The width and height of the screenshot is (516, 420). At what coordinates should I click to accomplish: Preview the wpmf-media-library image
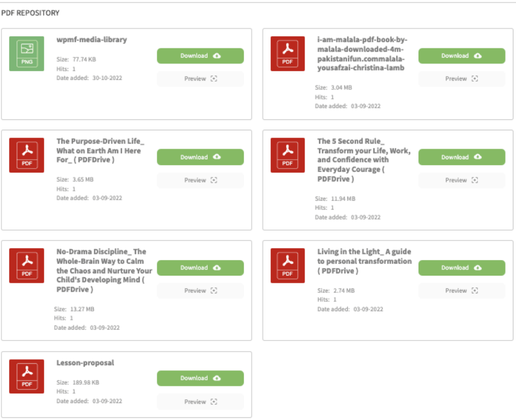point(200,79)
